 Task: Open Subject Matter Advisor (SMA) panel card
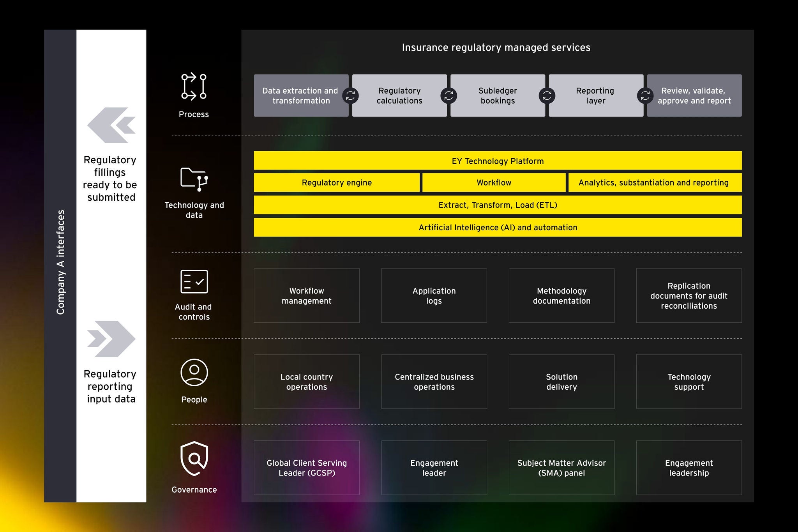[x=561, y=468]
